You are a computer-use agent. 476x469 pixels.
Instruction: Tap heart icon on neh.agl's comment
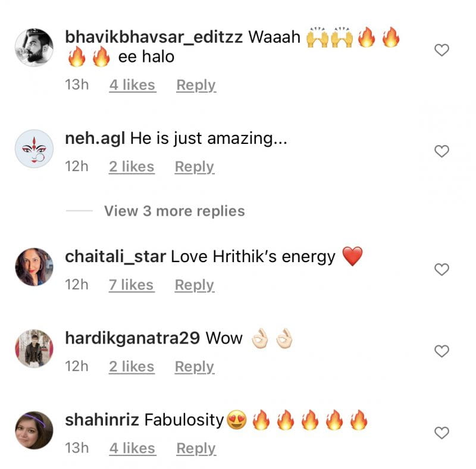[x=441, y=152]
